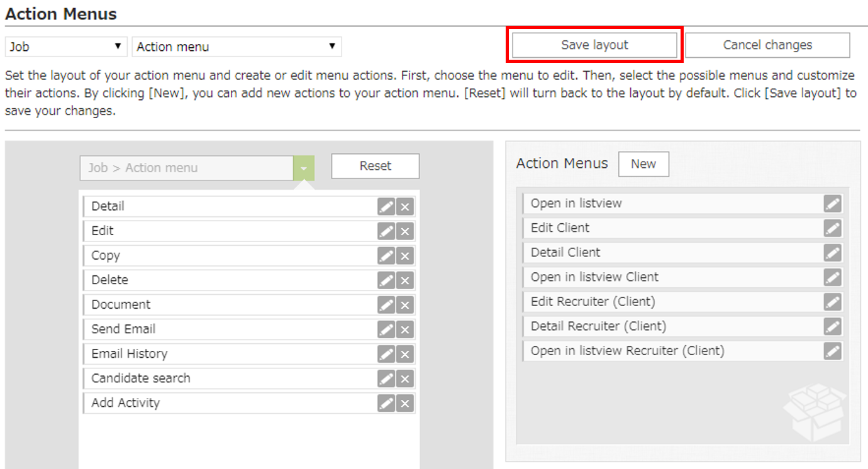The width and height of the screenshot is (868, 469).
Task: Edit the Document action via its pencil icon
Action: point(386,304)
